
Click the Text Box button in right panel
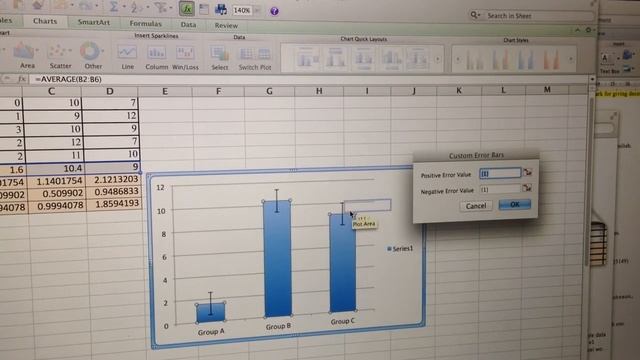[x=609, y=62]
